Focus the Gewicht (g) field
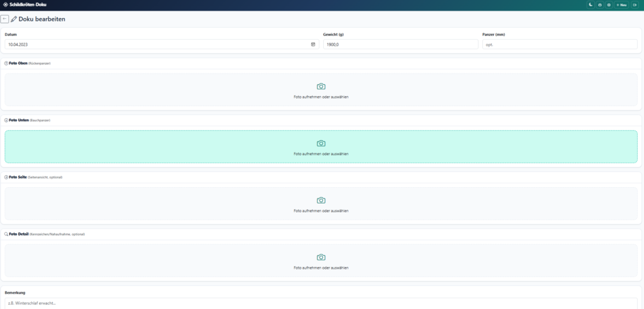The width and height of the screenshot is (644, 309). coord(400,45)
